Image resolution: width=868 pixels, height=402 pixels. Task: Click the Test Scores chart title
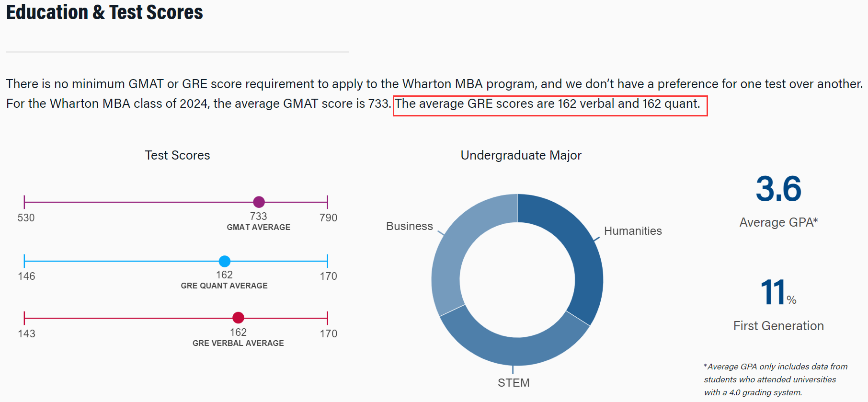pos(177,155)
